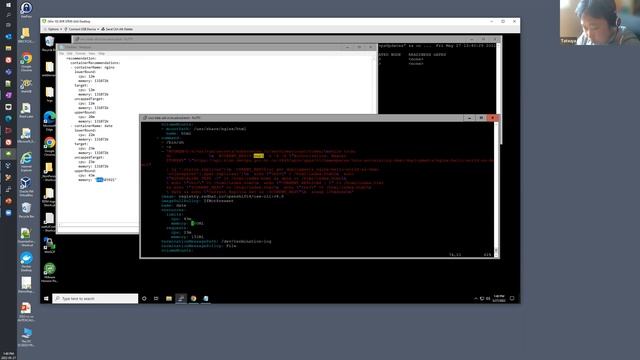Click the host Windows Start button
Viewport: 640px width, 360px height.
8,5
